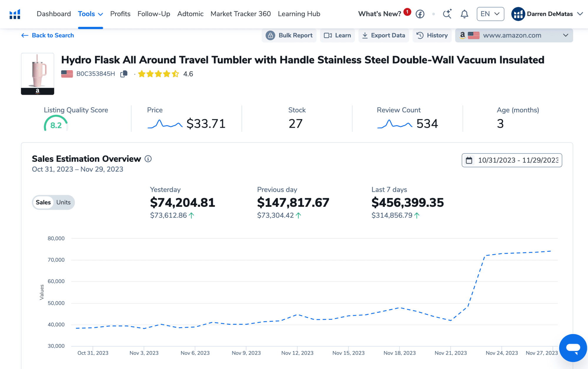Copy the ASIN B0C353845H using copy icon
The image size is (588, 369).
(x=123, y=74)
